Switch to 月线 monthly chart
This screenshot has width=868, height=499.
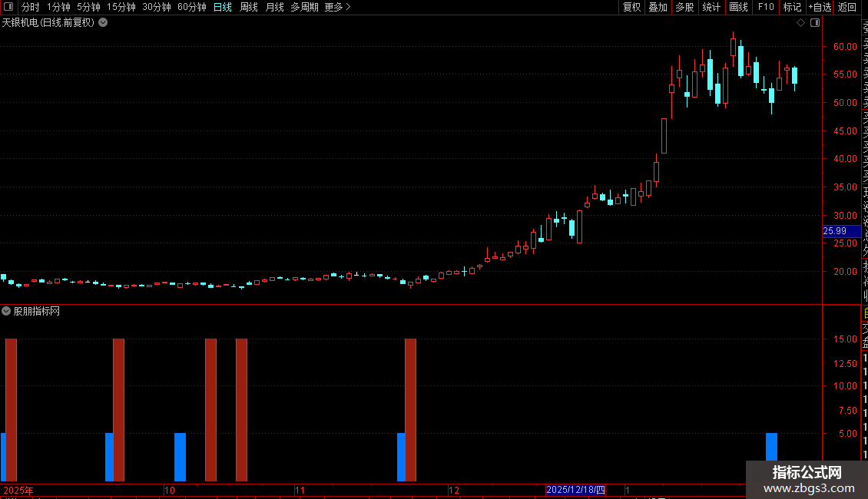274,7
